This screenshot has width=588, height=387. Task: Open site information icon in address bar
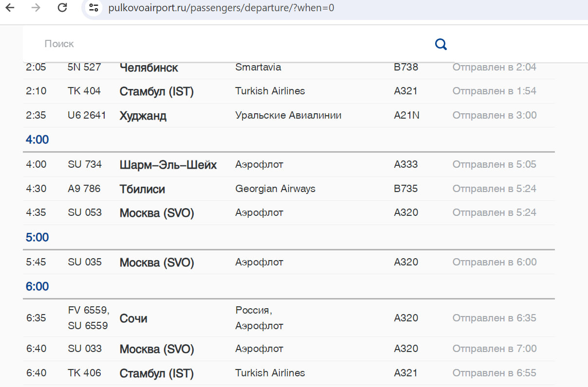[94, 8]
